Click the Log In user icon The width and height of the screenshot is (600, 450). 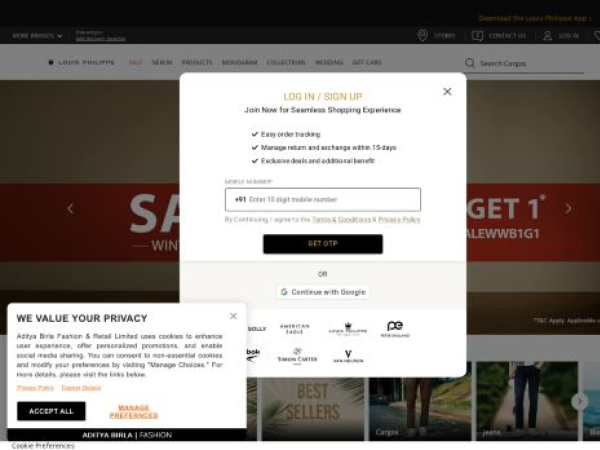(548, 36)
